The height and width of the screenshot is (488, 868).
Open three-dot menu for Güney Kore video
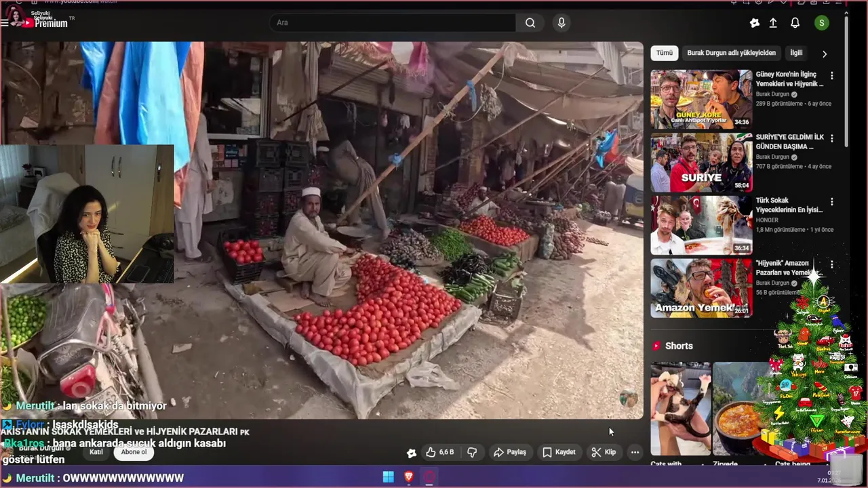tap(832, 76)
